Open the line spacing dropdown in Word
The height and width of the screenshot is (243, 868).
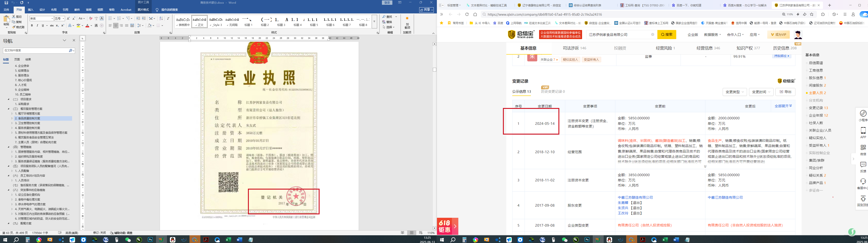pyautogui.click(x=141, y=26)
